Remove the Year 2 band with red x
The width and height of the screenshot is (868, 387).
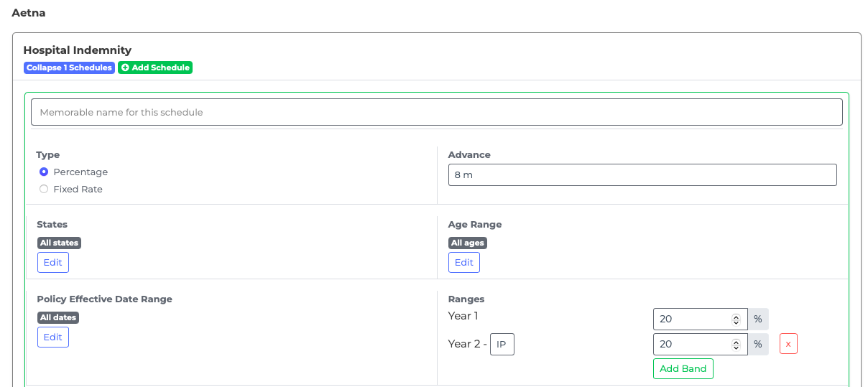click(788, 344)
